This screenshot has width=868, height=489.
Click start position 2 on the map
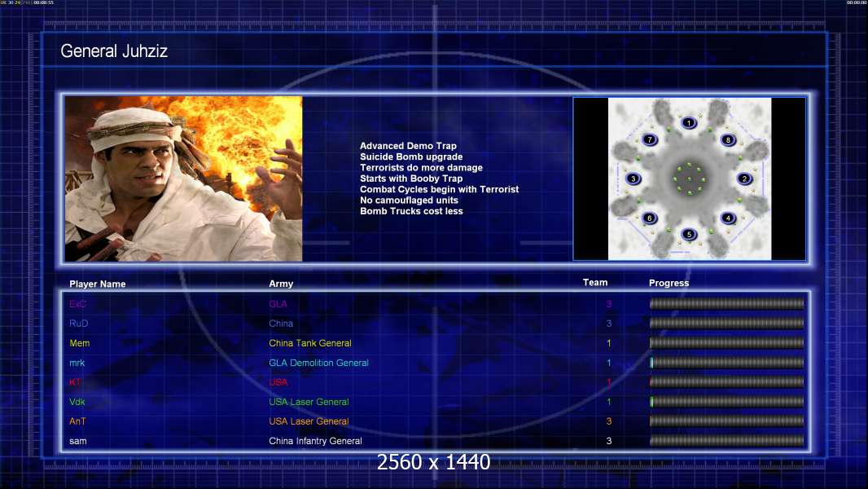pos(744,178)
